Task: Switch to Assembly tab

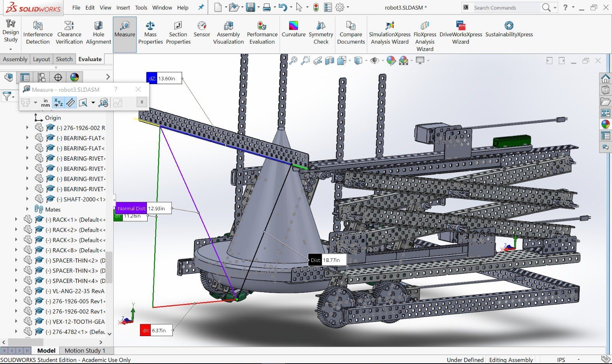Action: click(x=15, y=59)
